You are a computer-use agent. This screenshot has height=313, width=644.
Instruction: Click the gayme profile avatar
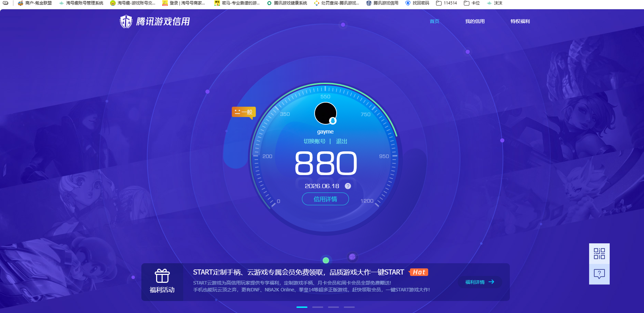(x=325, y=113)
